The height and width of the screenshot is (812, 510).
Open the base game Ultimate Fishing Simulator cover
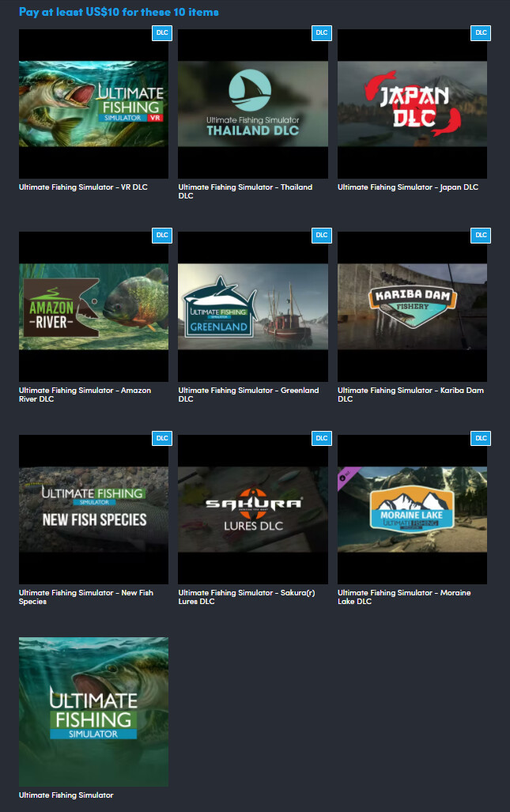point(94,712)
